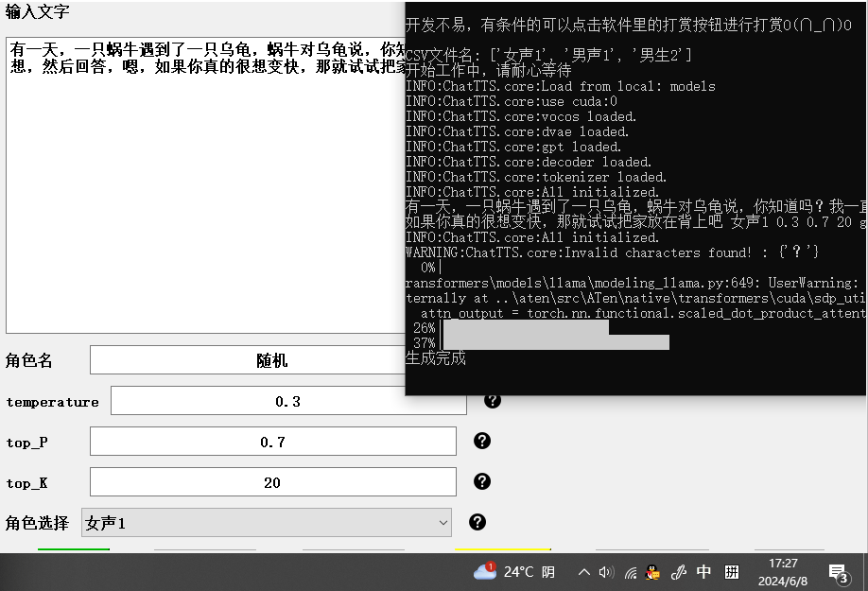Click the temperature field showing 0.3
Image resolution: width=868 pixels, height=591 pixels.
pyautogui.click(x=288, y=401)
